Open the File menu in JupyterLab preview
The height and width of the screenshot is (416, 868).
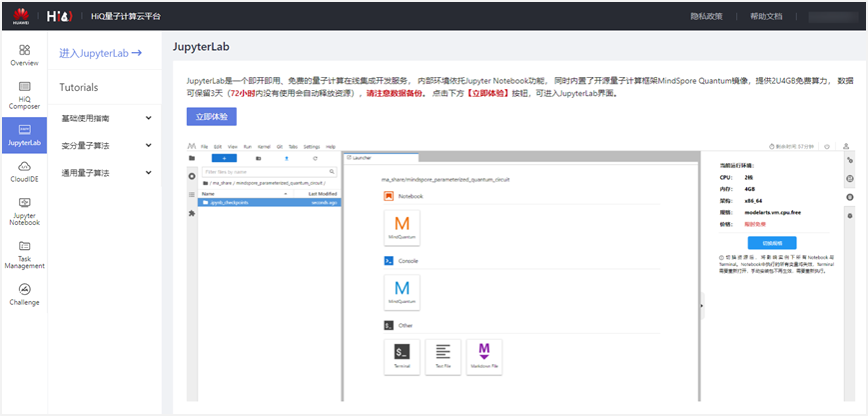click(x=205, y=147)
